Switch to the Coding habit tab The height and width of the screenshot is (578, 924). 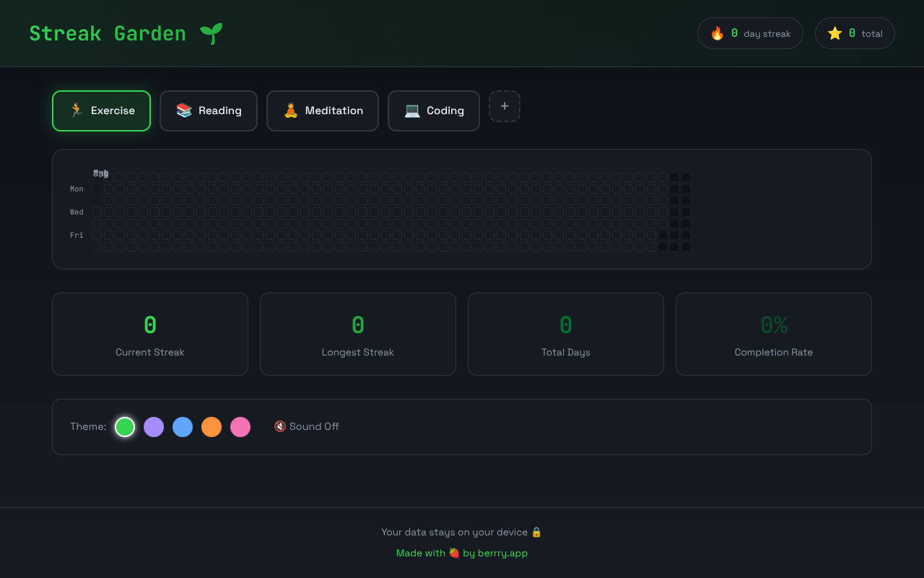(433, 111)
